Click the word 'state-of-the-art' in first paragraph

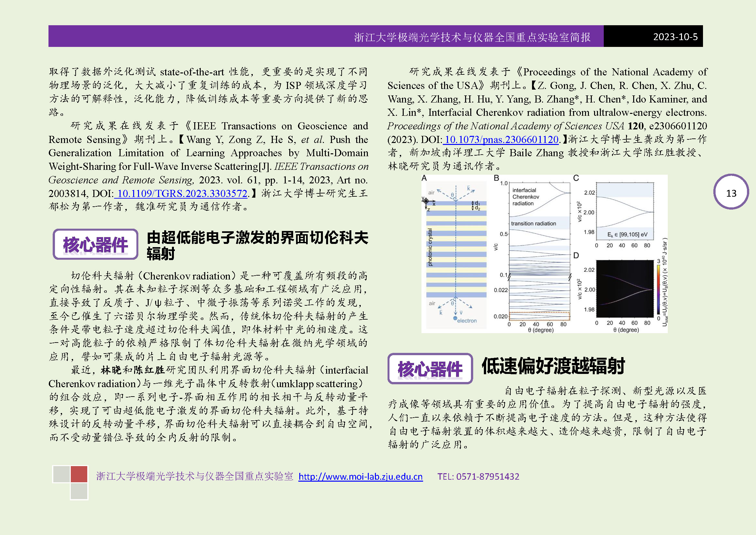pyautogui.click(x=192, y=72)
